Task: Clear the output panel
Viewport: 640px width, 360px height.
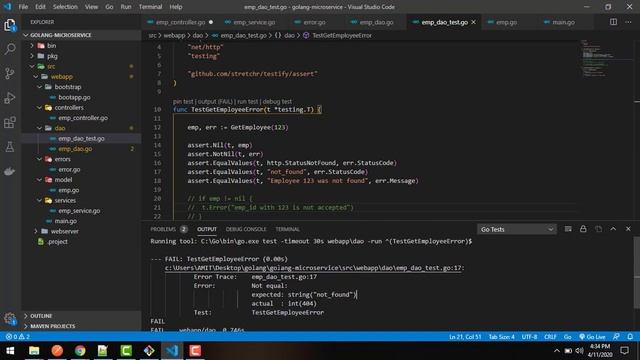Action: [568, 229]
